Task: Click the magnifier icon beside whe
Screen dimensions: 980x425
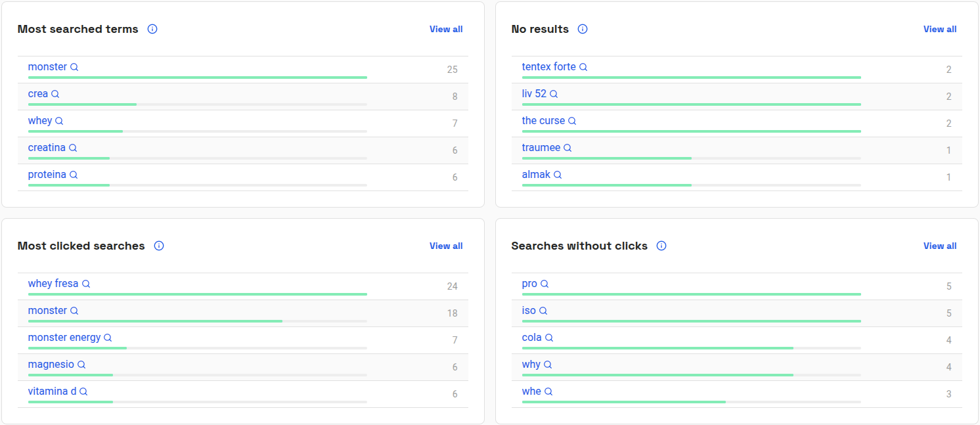Action: pyautogui.click(x=548, y=391)
